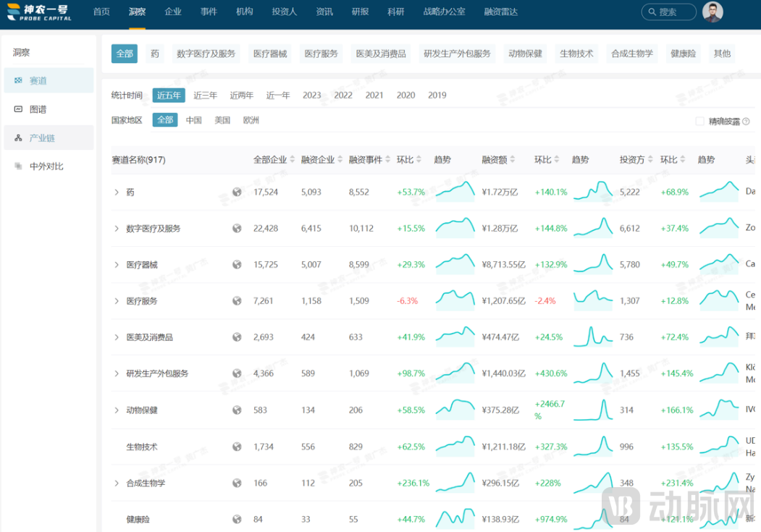Click the user avatar in the top bar
This screenshot has height=532, width=761.
click(x=712, y=12)
